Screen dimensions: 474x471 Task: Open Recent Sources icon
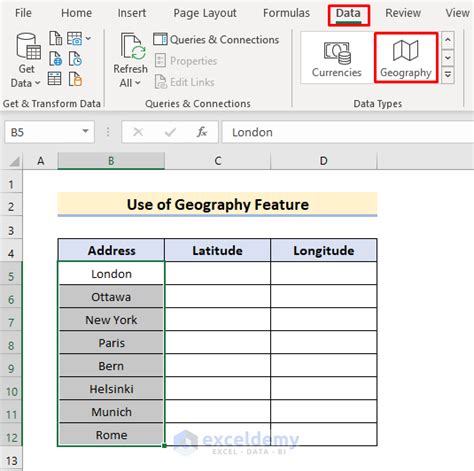coord(75,59)
